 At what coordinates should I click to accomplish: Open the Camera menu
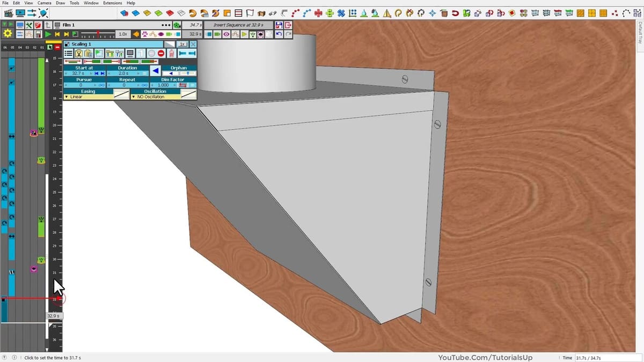44,3
